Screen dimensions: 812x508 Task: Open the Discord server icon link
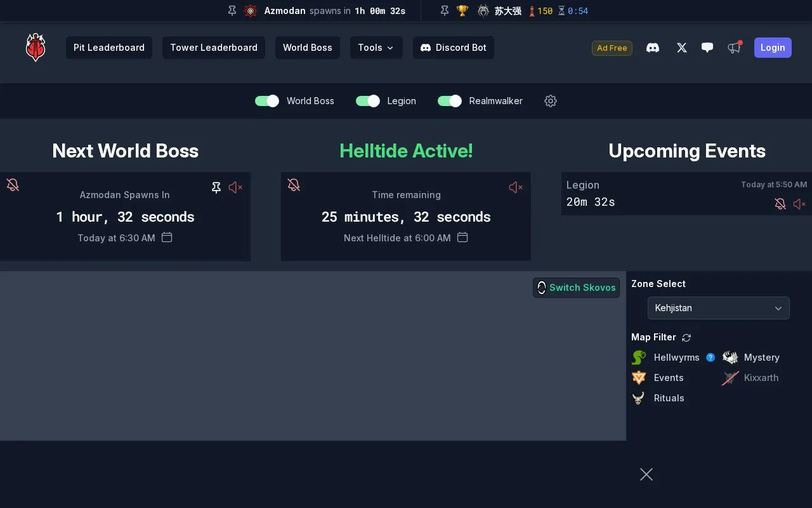[653, 48]
